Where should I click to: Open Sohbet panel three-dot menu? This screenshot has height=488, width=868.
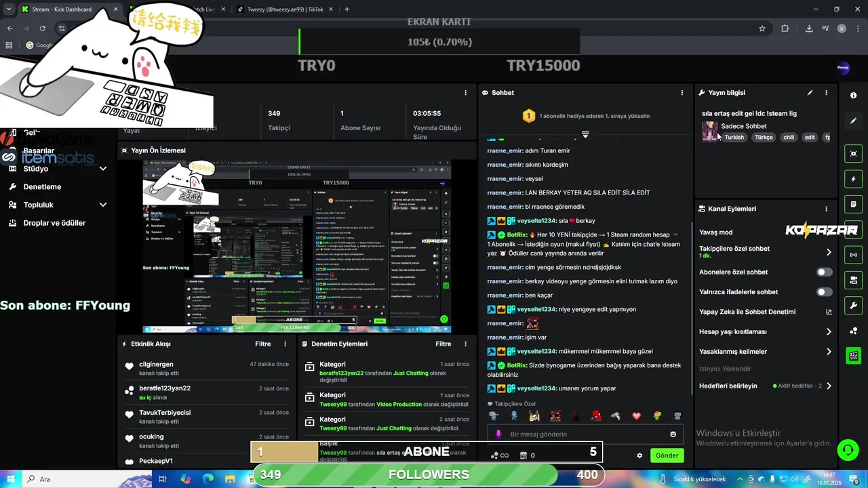coord(682,93)
